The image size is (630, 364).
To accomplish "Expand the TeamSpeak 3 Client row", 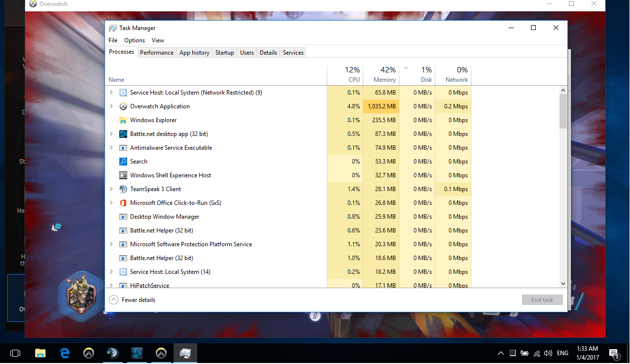I will point(111,189).
